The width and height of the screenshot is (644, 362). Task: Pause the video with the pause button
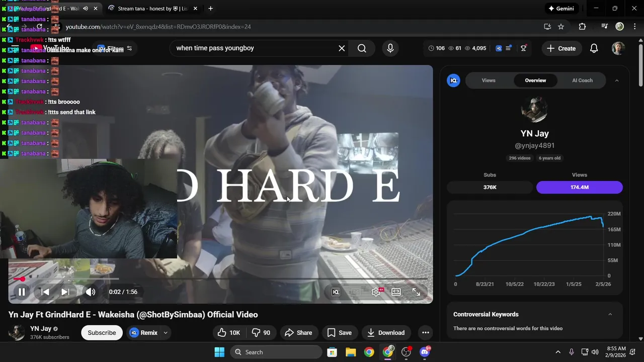tap(22, 292)
